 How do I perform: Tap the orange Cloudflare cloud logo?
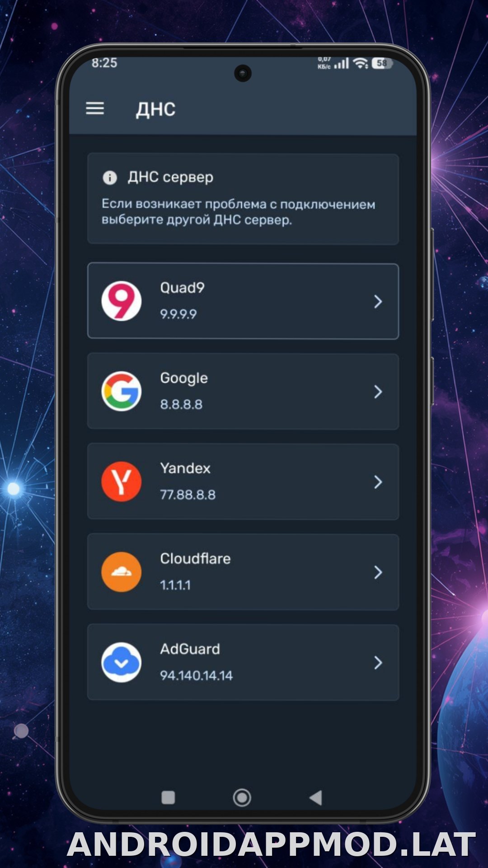pyautogui.click(x=121, y=572)
